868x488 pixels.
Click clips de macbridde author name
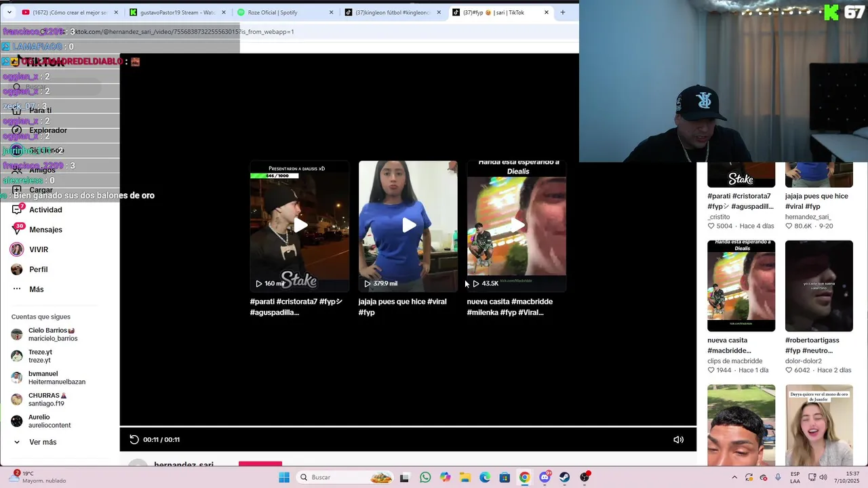[x=735, y=361]
